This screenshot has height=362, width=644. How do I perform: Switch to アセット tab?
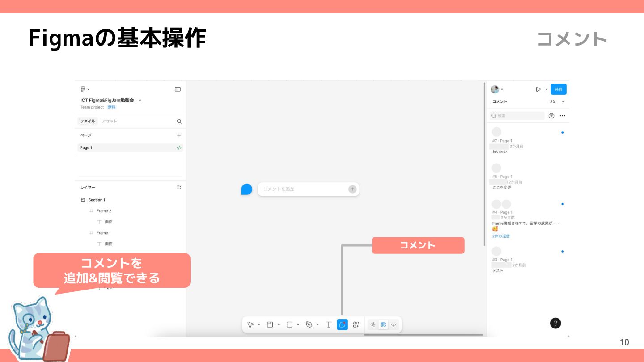coord(109,121)
